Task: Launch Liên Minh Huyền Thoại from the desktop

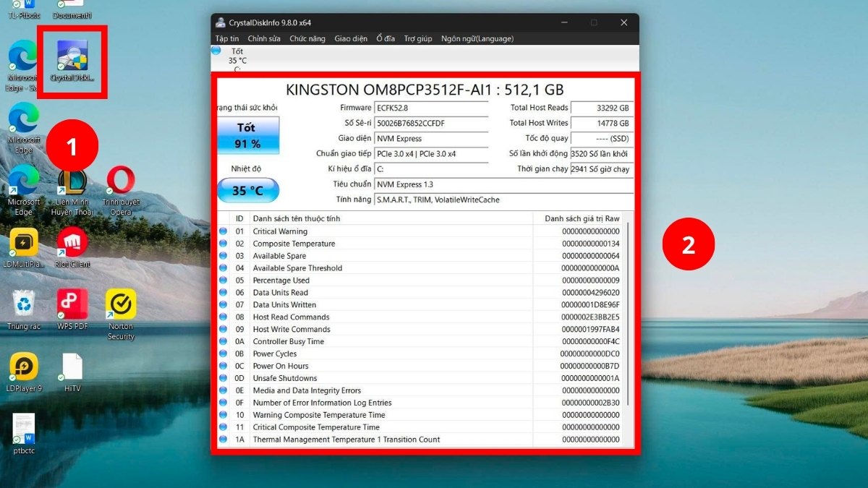Action: (72, 191)
